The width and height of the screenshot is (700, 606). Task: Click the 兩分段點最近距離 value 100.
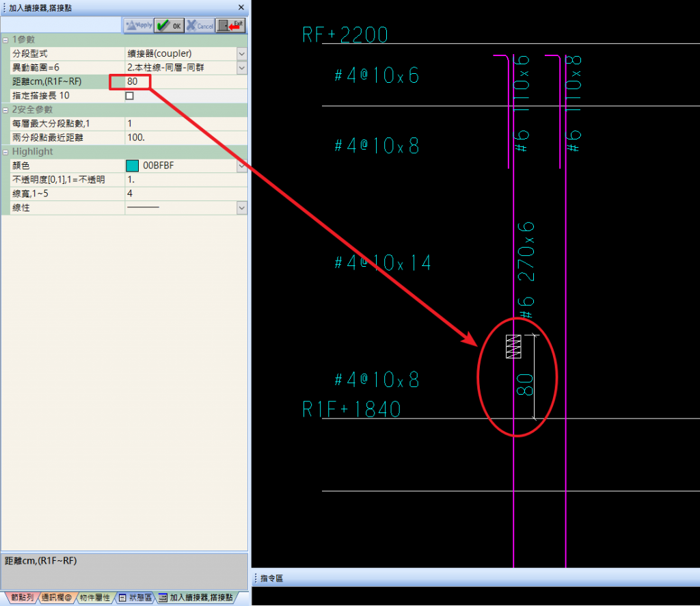coord(186,137)
